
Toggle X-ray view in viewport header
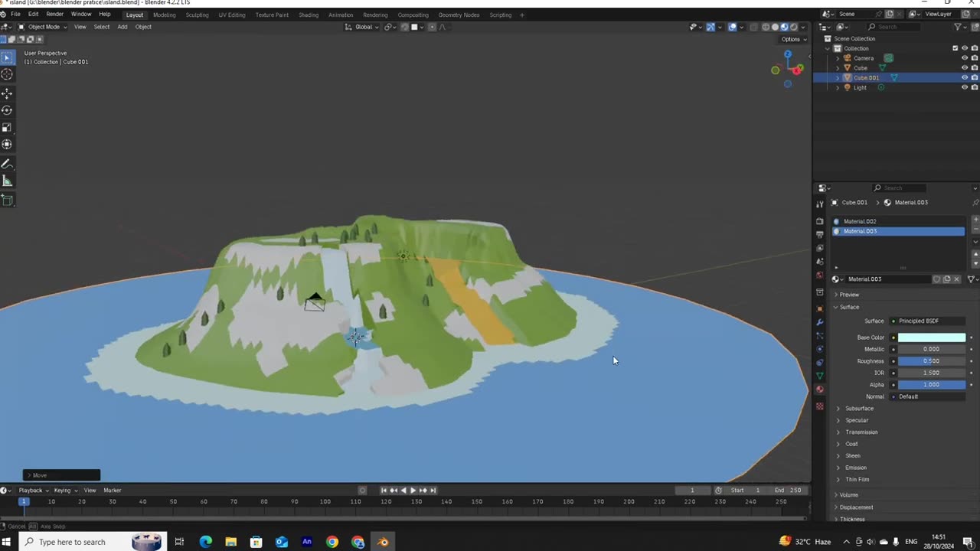click(753, 27)
